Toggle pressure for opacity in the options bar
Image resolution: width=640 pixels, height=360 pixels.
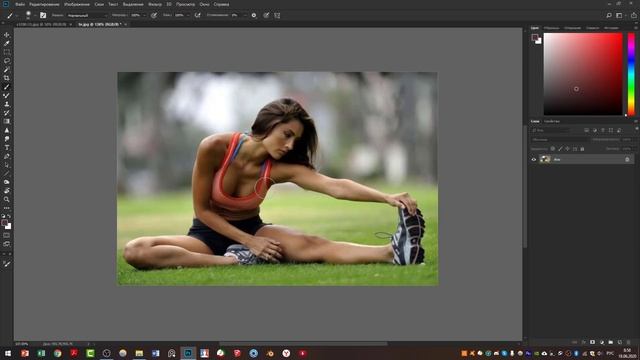154,15
